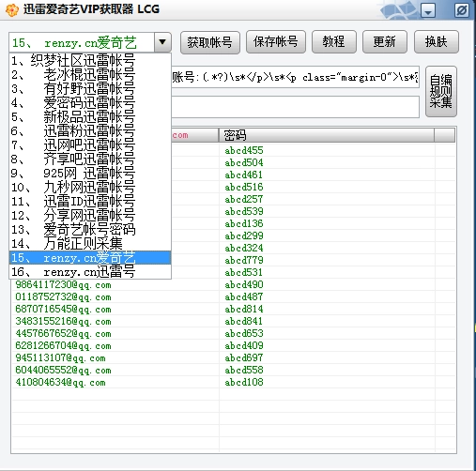Click password cell abcd461
The width and height of the screenshot is (476, 471).
[244, 175]
